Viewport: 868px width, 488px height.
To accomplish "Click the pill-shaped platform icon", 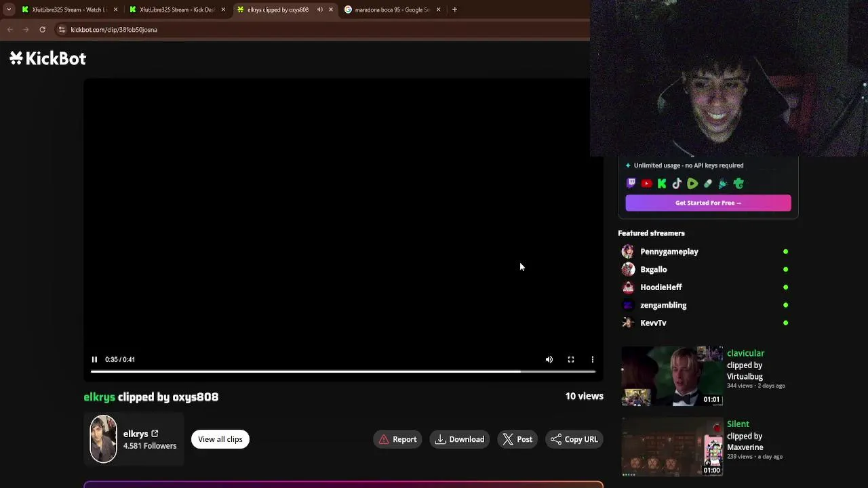I will pyautogui.click(x=707, y=183).
